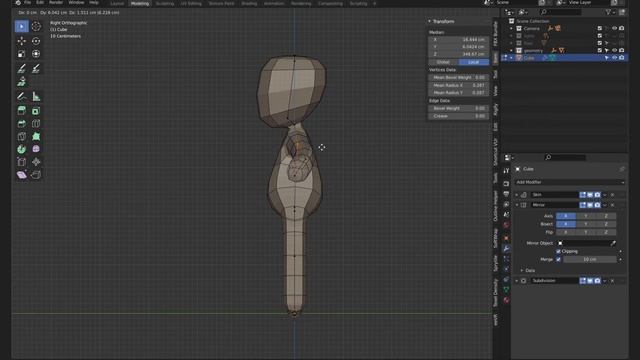This screenshot has width=640, height=360.
Task: Hide the Camera collection with eye icon
Action: click(614, 29)
